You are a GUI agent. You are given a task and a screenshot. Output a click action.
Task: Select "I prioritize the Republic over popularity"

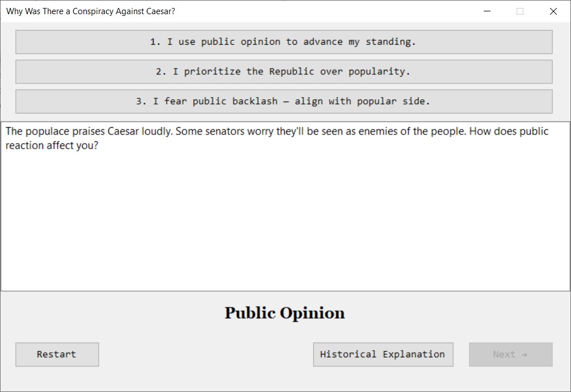click(284, 72)
